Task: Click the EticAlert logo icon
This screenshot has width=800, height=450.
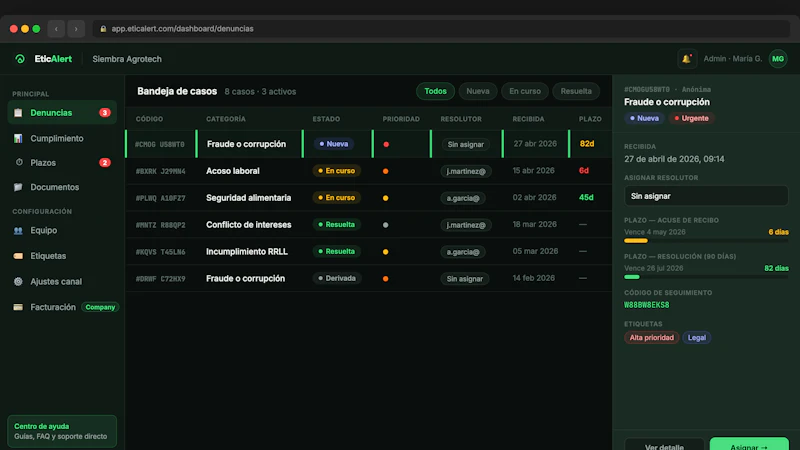Action: [20, 59]
